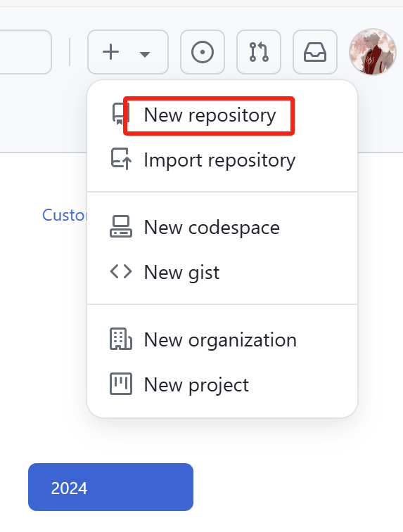Screen dimensions: 403x532
Task: Click the user profile avatar
Action: (x=373, y=52)
